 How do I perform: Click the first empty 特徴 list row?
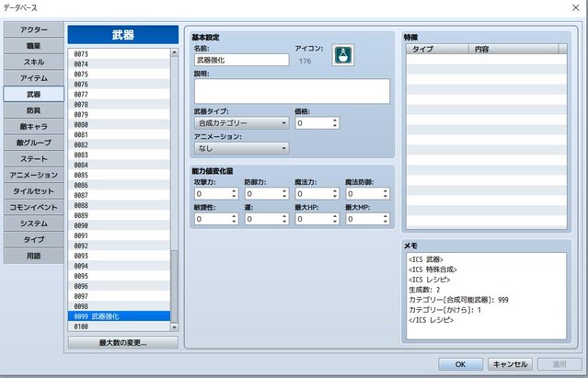point(487,59)
